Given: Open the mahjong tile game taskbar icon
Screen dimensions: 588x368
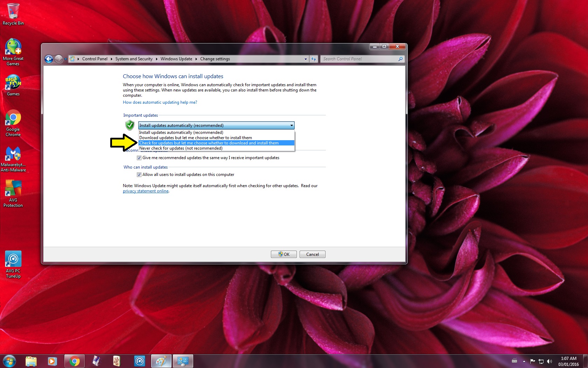Looking at the screenshot, I should [x=117, y=361].
